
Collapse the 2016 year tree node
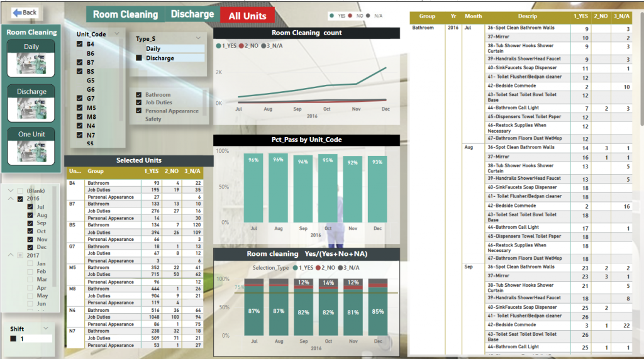(x=11, y=199)
